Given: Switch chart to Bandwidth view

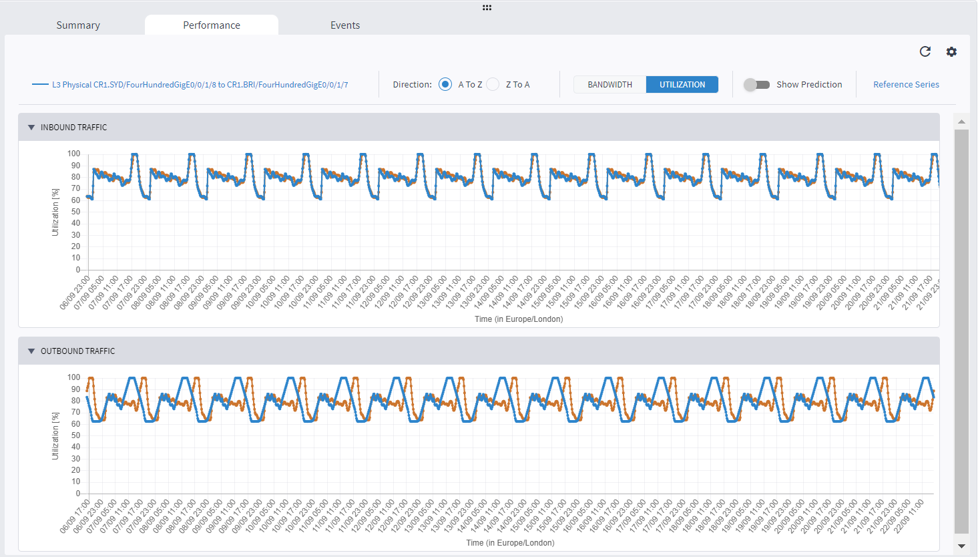Looking at the screenshot, I should coord(610,84).
